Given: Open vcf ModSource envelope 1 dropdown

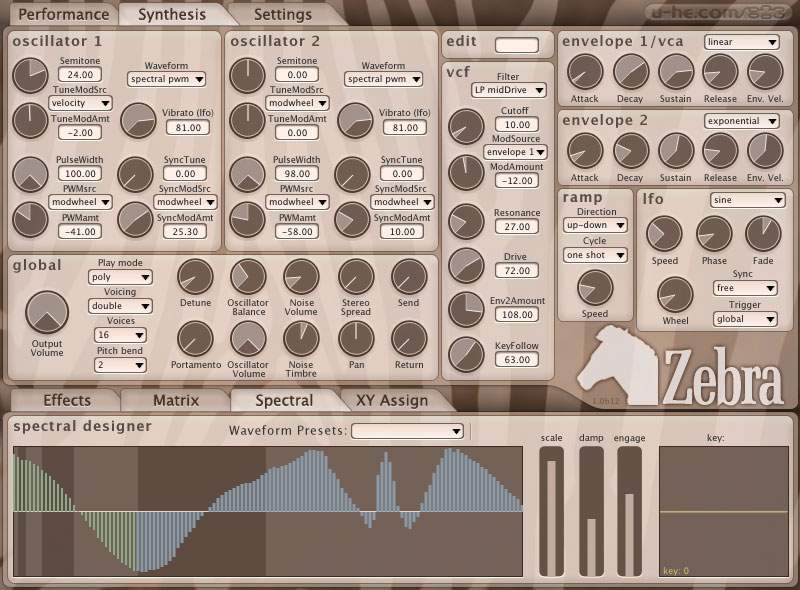Looking at the screenshot, I should click(x=515, y=152).
